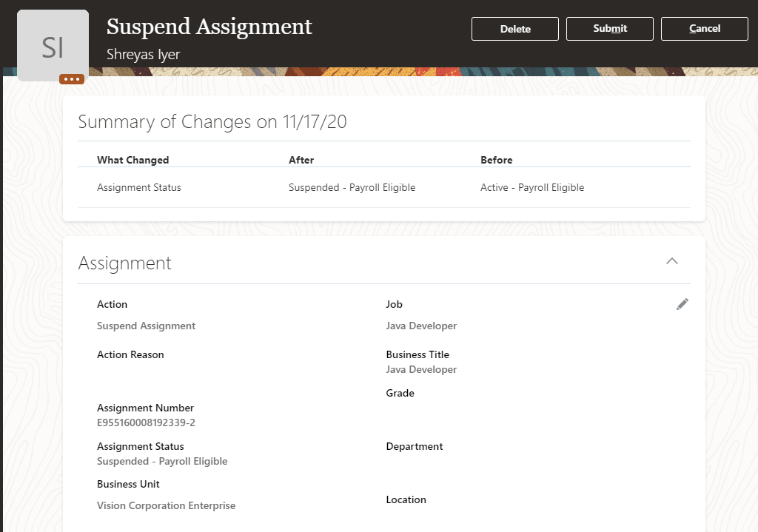Collapse the Assignment section chevron
This screenshot has width=758, height=532.
click(x=672, y=261)
